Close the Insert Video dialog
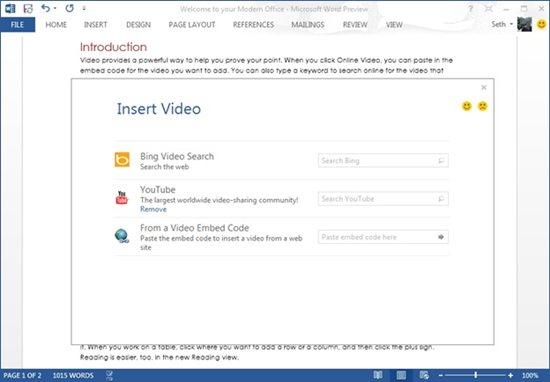550x382 pixels. 484,87
